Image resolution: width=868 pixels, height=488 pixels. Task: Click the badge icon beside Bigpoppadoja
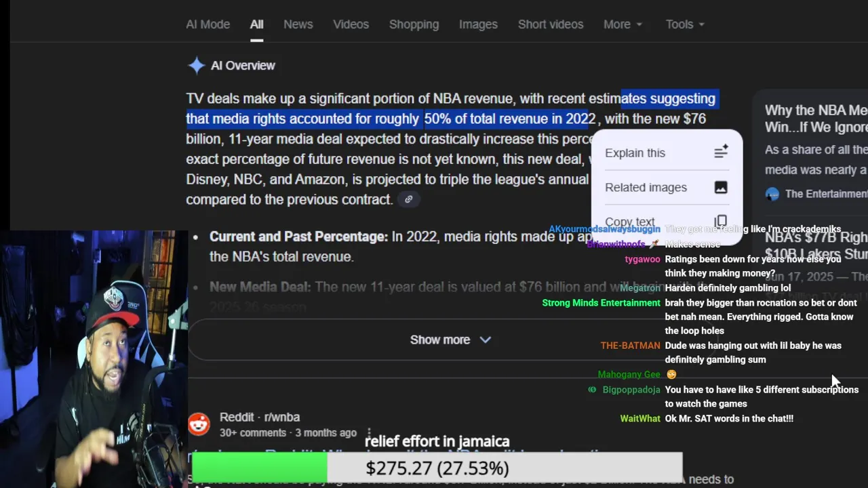pyautogui.click(x=593, y=390)
